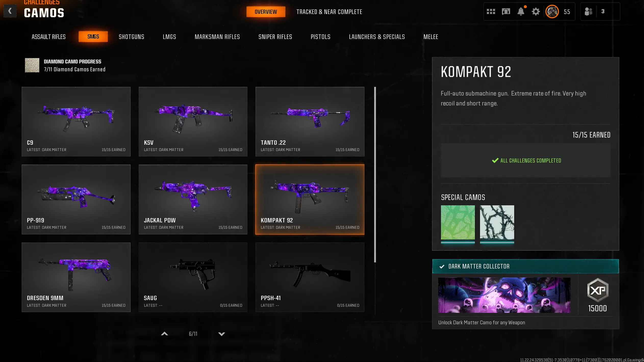Click the Diamond Camo Progress swatch
Viewport: 644px width, 362px height.
32,65
